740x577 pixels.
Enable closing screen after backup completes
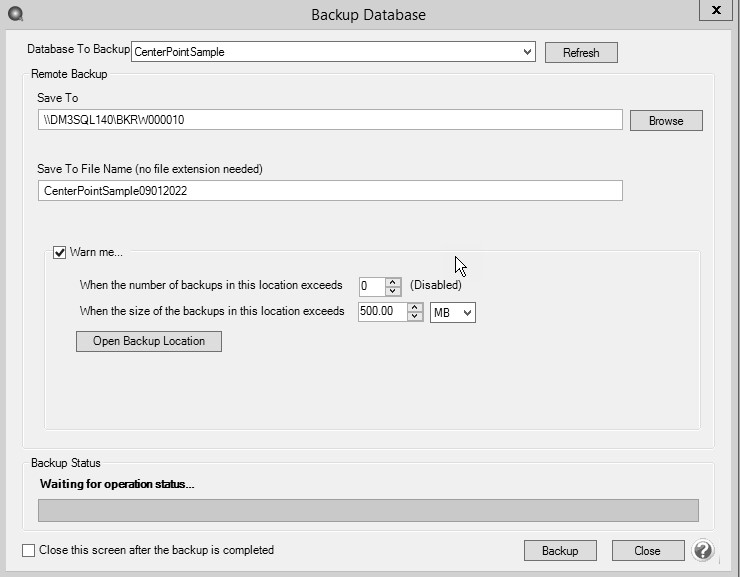[x=28, y=550]
